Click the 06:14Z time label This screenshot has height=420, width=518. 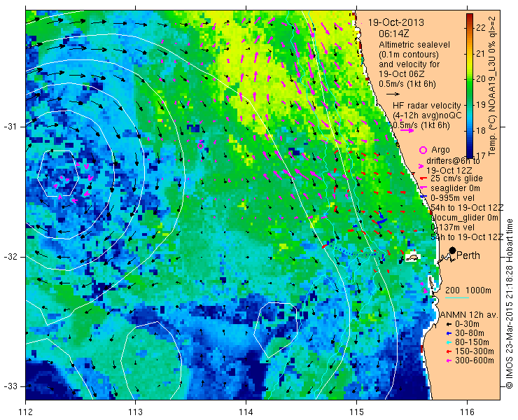pyautogui.click(x=394, y=34)
